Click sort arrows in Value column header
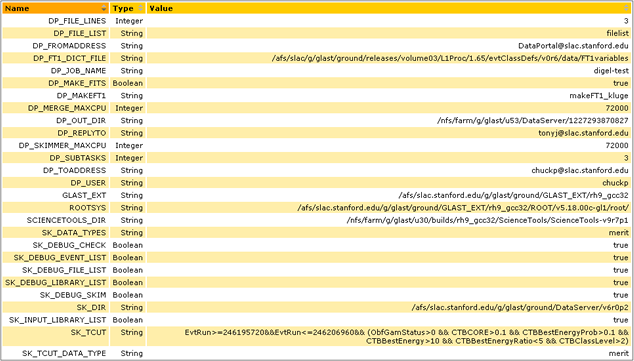Viewport: 634px width, 361px height. [627, 8]
